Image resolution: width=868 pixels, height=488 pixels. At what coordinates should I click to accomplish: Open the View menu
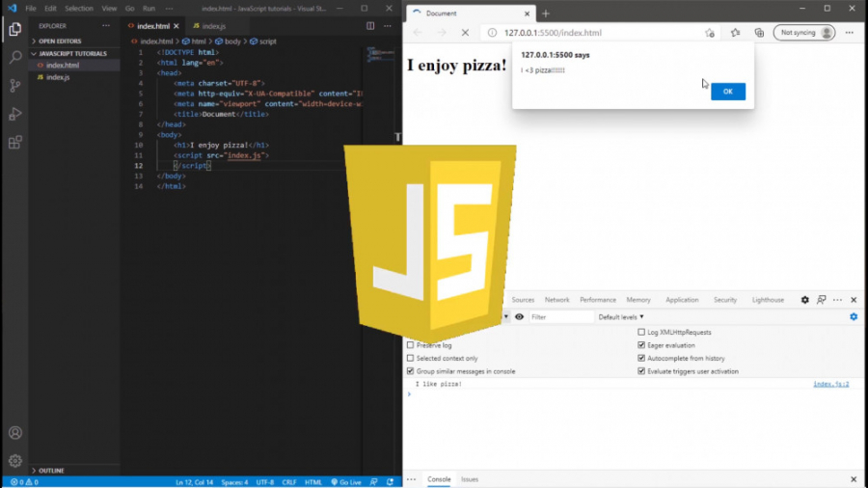(x=109, y=9)
